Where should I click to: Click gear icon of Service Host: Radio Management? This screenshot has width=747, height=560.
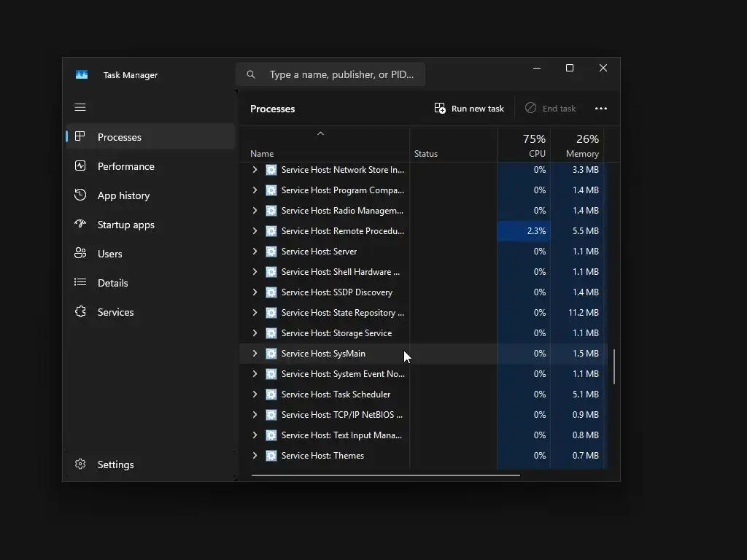click(x=271, y=211)
